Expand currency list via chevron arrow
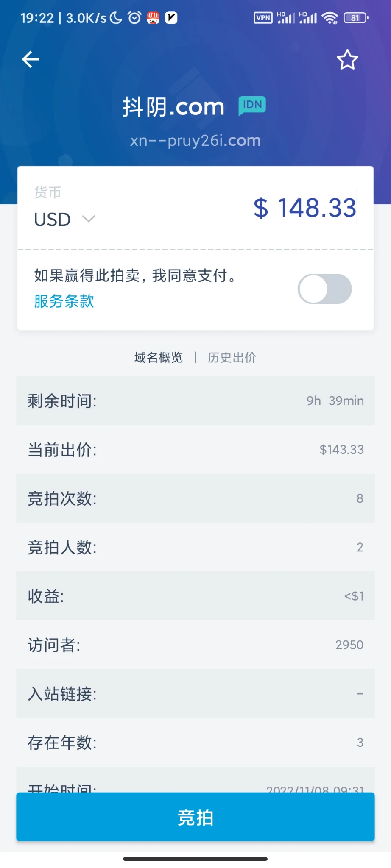391x868 pixels. tap(89, 219)
